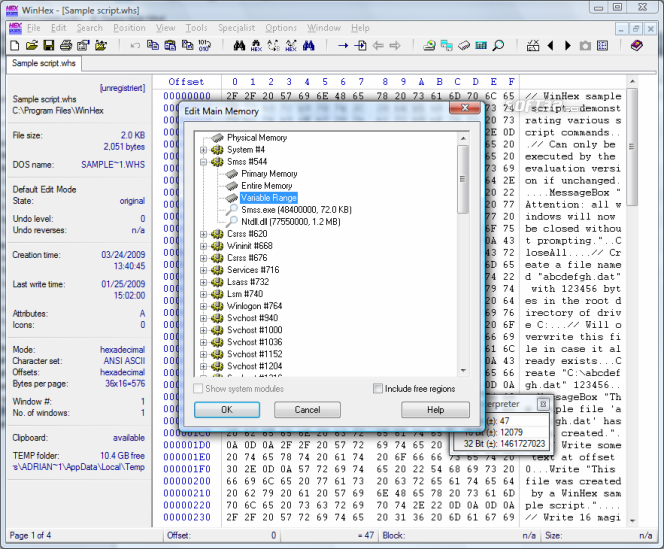Click the grey camera snapshot toolbar icon
Image resolution: width=664 pixels, height=549 pixels.
[x=585, y=45]
